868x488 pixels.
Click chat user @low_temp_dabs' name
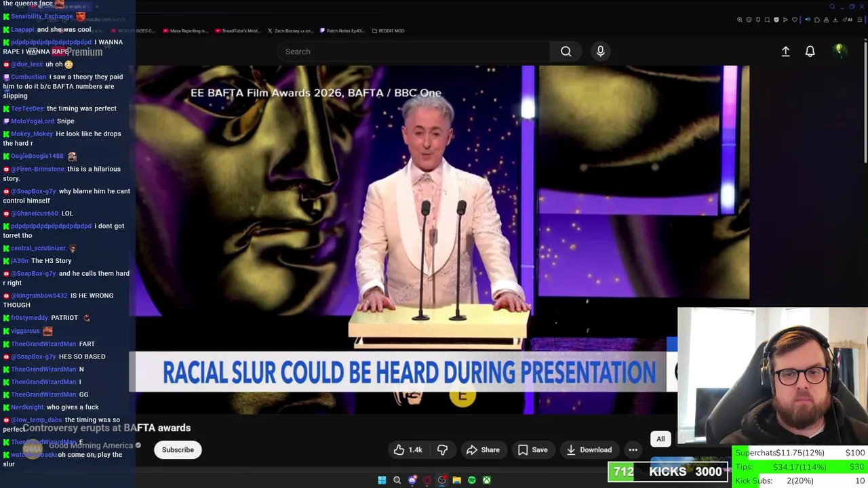tap(37, 420)
